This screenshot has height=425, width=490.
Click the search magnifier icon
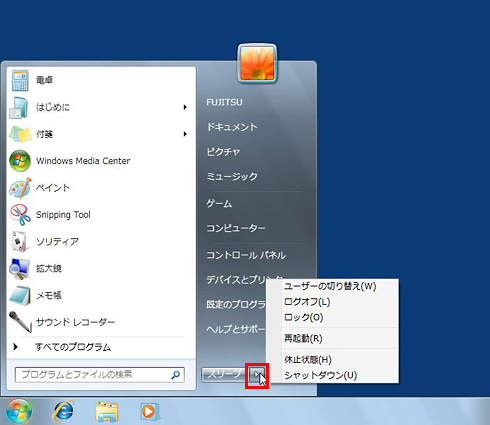point(176,375)
